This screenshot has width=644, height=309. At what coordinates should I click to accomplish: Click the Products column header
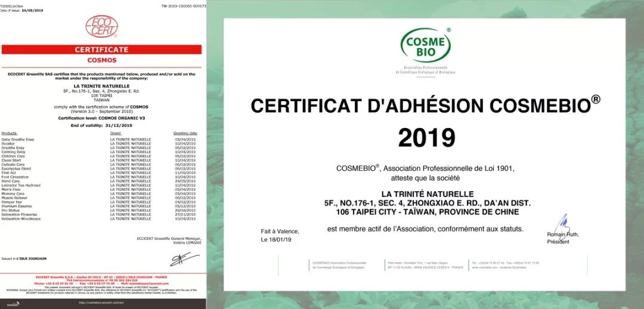pyautogui.click(x=9, y=133)
